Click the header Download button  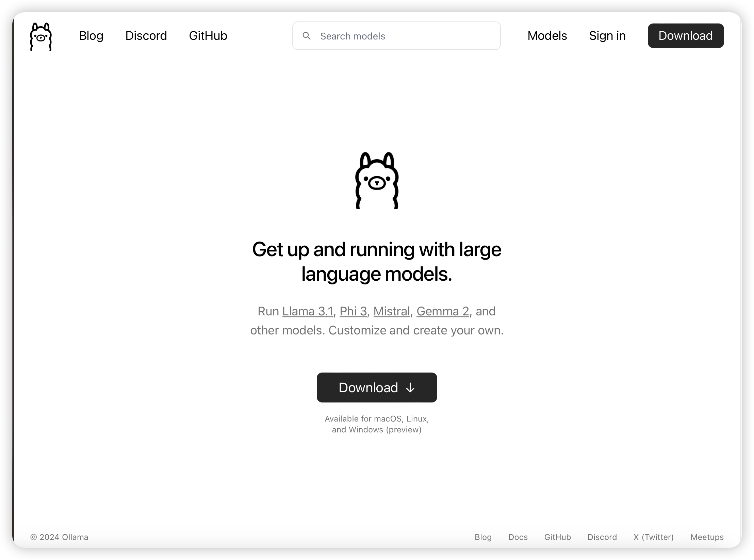pyautogui.click(x=686, y=36)
